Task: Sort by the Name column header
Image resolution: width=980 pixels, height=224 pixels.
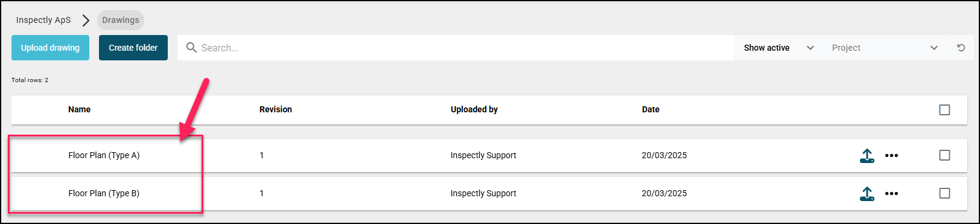Action: 79,109
